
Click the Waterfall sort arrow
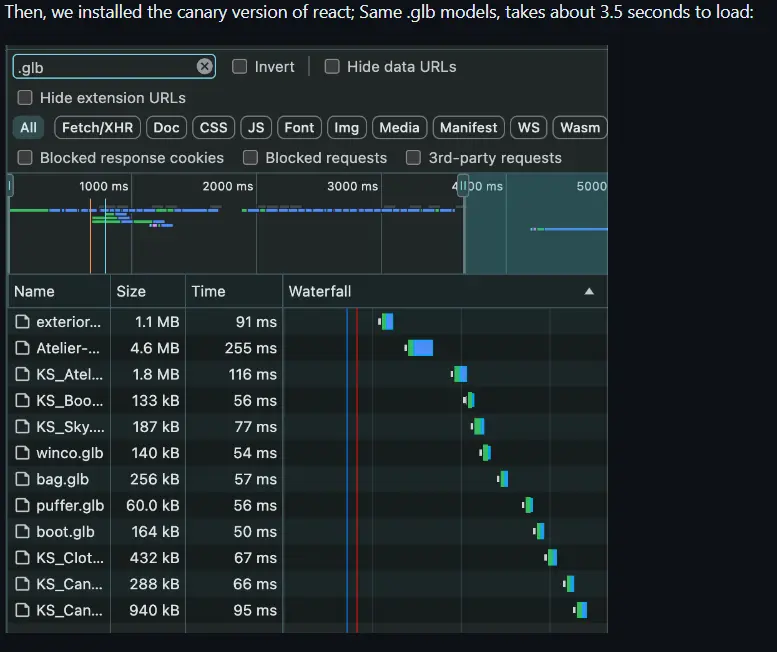point(589,291)
